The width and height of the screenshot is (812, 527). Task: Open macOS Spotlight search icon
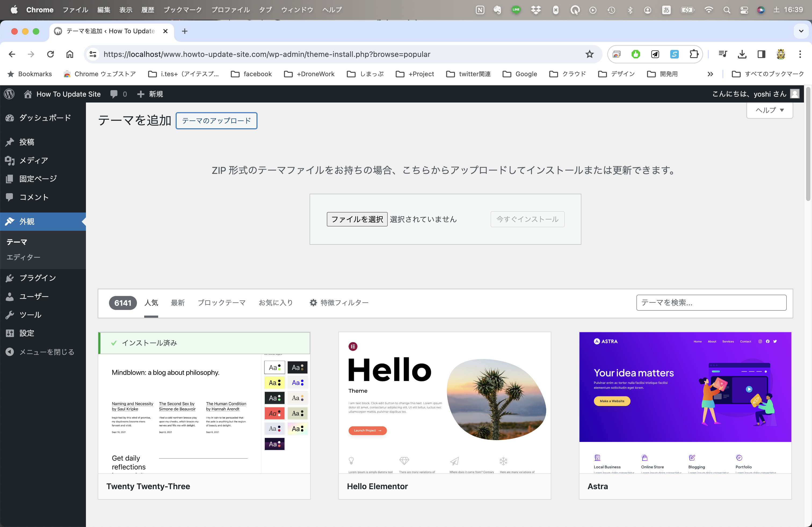click(727, 10)
